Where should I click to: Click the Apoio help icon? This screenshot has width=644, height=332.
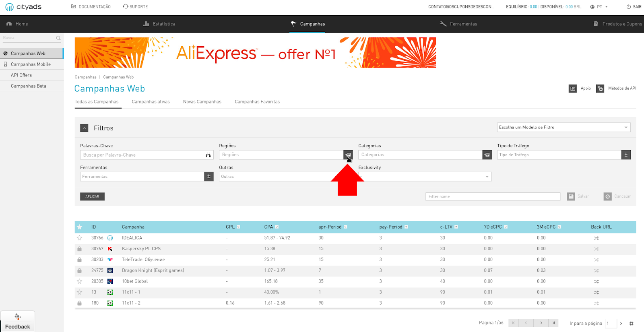pyautogui.click(x=572, y=89)
